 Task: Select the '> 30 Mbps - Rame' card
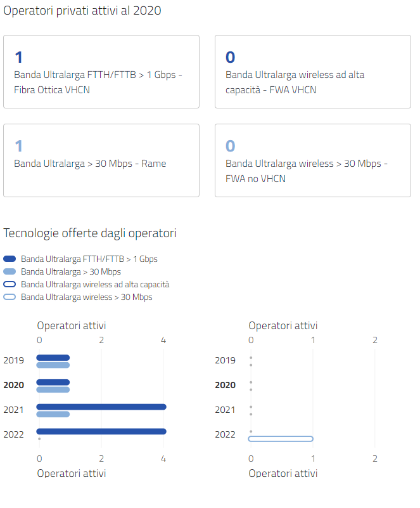coord(101,160)
